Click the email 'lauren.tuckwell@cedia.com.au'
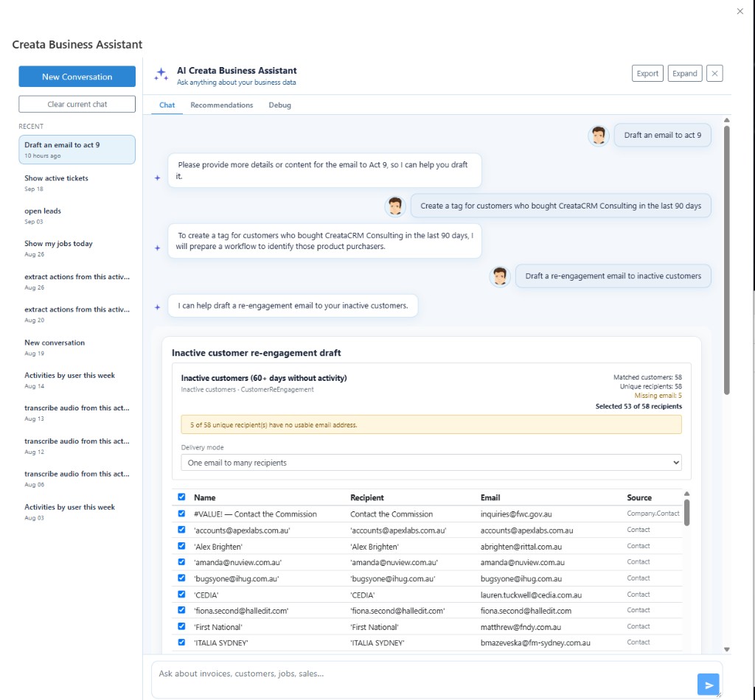 tap(531, 595)
